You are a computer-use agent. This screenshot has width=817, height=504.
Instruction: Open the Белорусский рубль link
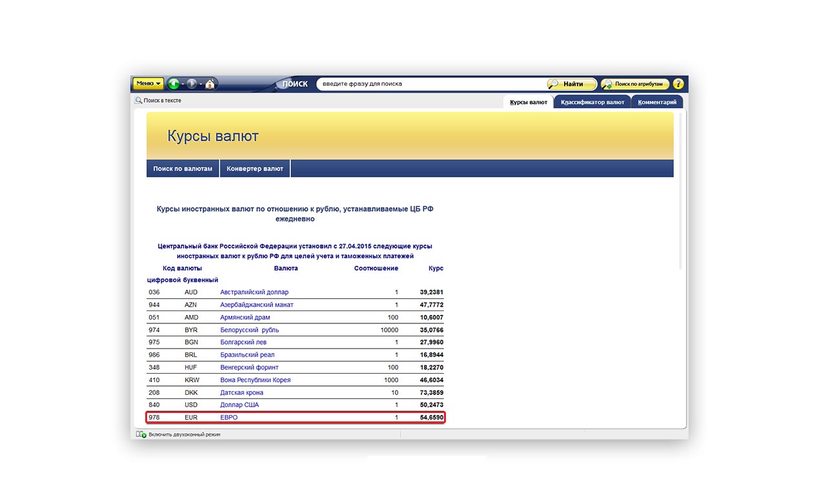(x=250, y=330)
